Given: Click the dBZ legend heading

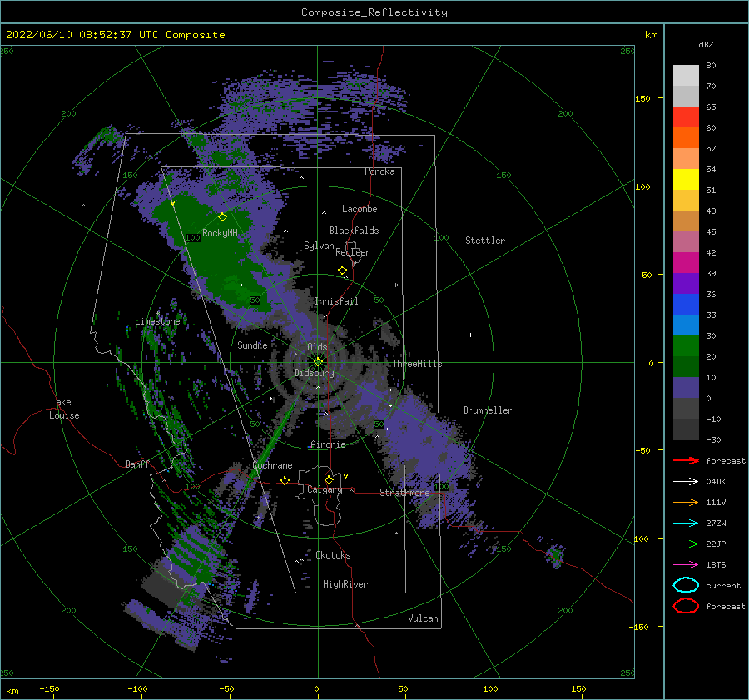Looking at the screenshot, I should (x=706, y=44).
